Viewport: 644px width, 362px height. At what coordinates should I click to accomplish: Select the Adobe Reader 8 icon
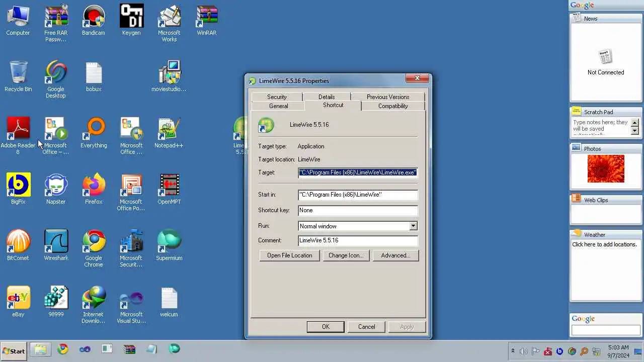click(x=18, y=137)
